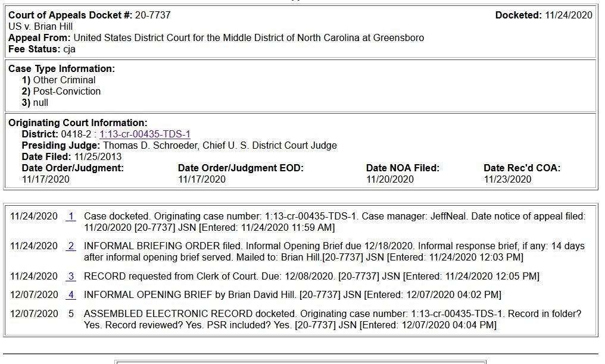Click the Docketed date 11/24/2020

(x=568, y=15)
